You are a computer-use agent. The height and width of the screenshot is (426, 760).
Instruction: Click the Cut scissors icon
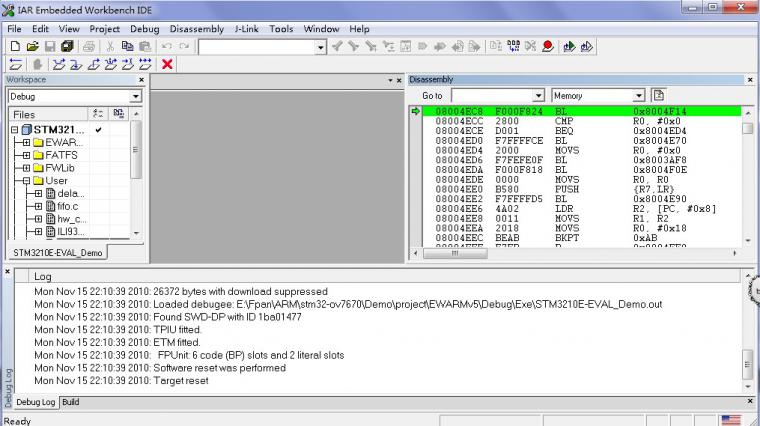110,47
